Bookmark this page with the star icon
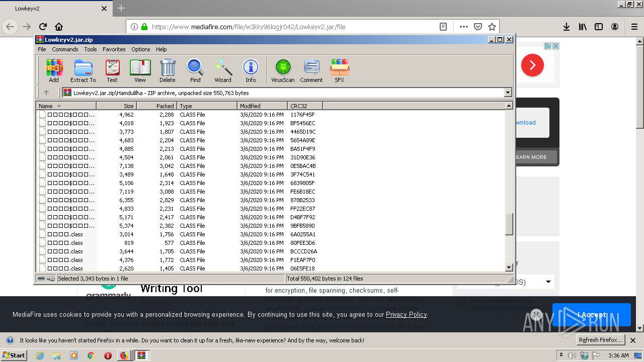Screen dimensions: 644x362 point(492,27)
